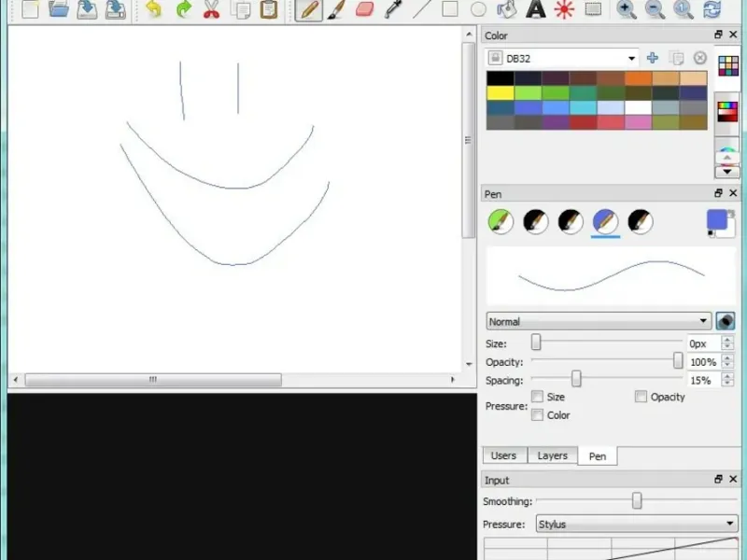This screenshot has height=560, width=747.
Task: Click the Size slider handle
Action: click(536, 342)
